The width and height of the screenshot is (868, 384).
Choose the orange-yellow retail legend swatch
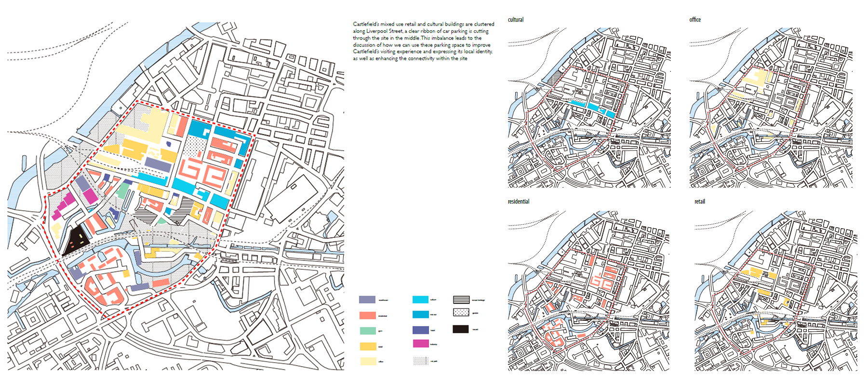367,346
